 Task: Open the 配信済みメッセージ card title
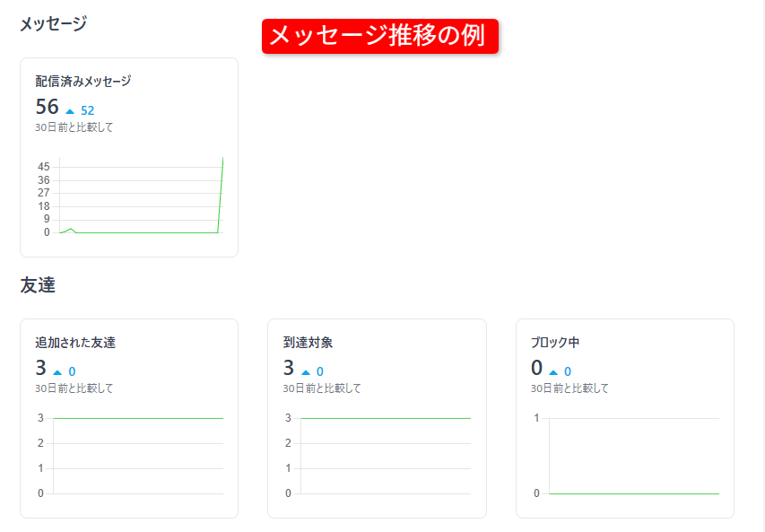tap(83, 82)
